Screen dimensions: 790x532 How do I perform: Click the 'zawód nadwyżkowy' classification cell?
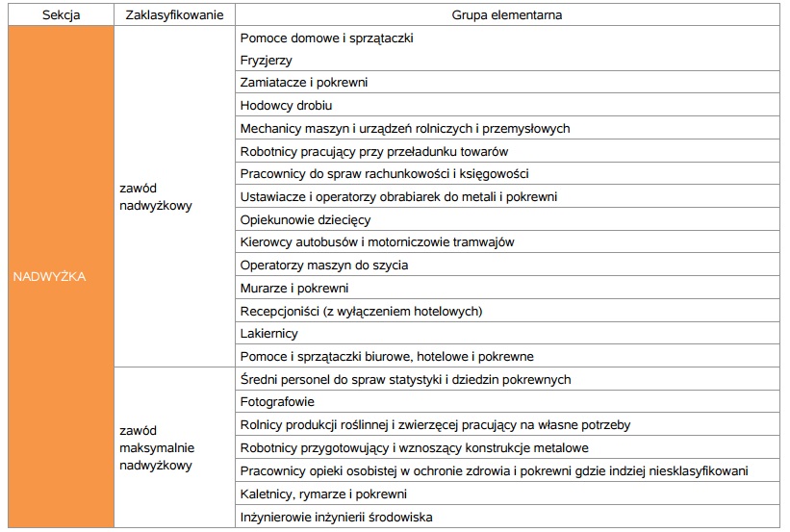click(x=174, y=196)
